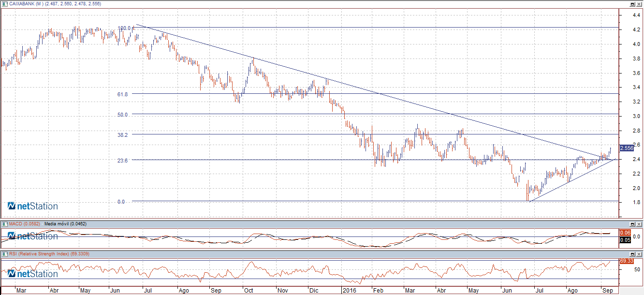Maximize the CAIXABANK price chart panel
Viewport: 644px width, 295px height.
pos(632,4)
